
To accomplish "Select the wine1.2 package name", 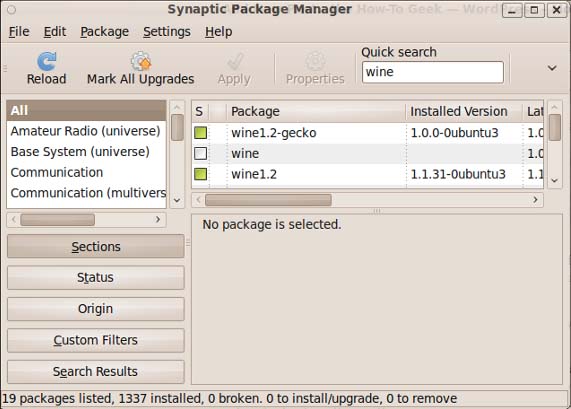I will (x=254, y=174).
